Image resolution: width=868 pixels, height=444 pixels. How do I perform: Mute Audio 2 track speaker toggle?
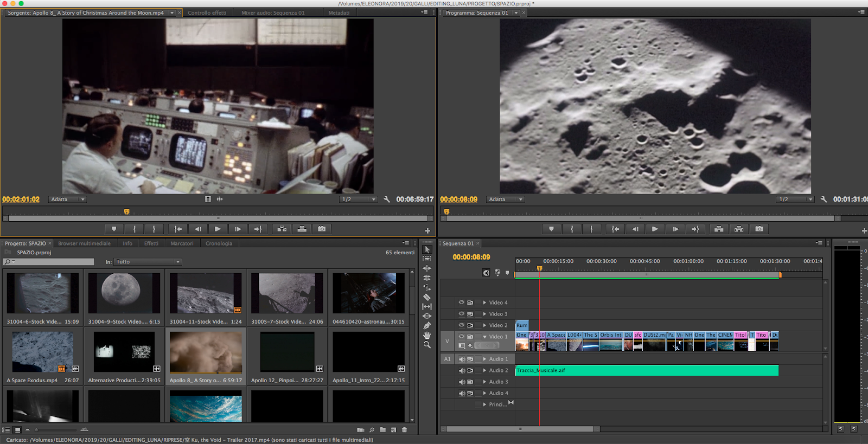(462, 370)
